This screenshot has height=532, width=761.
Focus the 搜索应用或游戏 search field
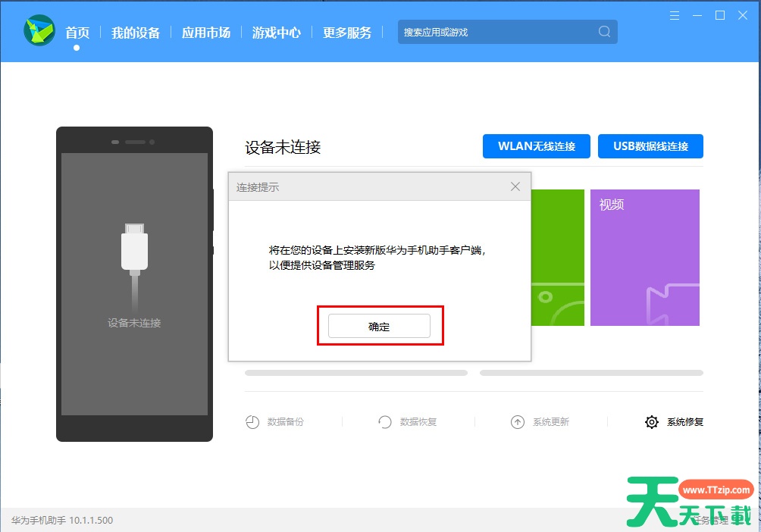click(x=496, y=32)
